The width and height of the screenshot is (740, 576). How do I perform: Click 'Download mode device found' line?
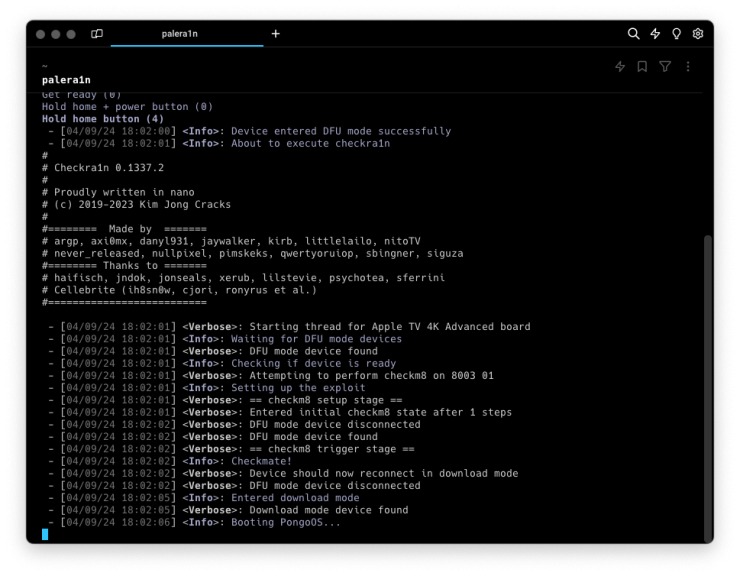328,510
